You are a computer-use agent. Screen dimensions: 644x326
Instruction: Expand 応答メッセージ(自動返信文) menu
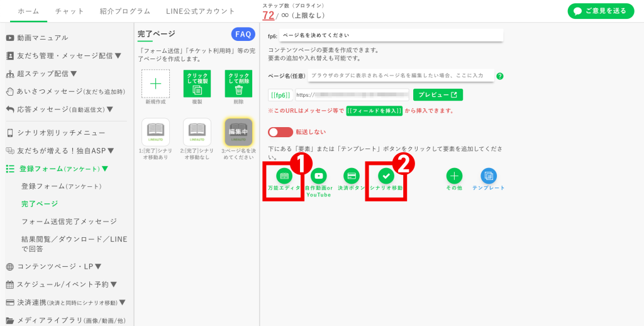(60, 110)
